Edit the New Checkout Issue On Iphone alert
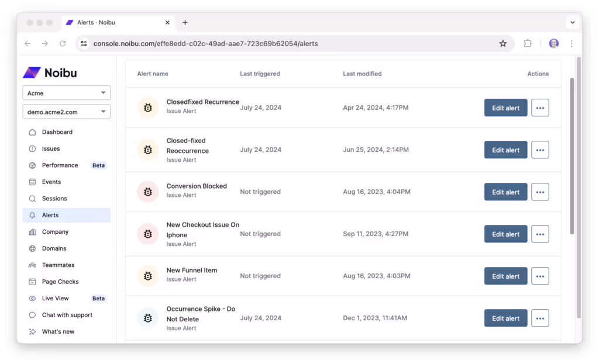 click(505, 234)
